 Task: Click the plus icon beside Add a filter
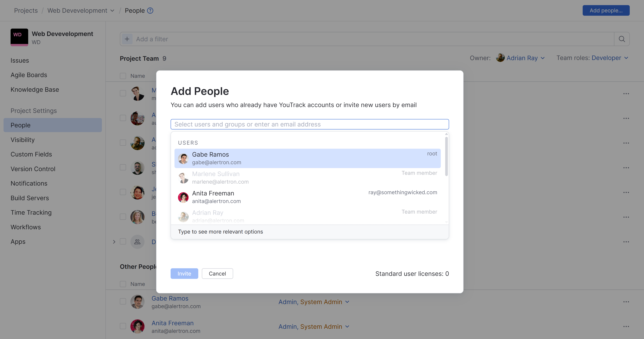click(x=127, y=39)
